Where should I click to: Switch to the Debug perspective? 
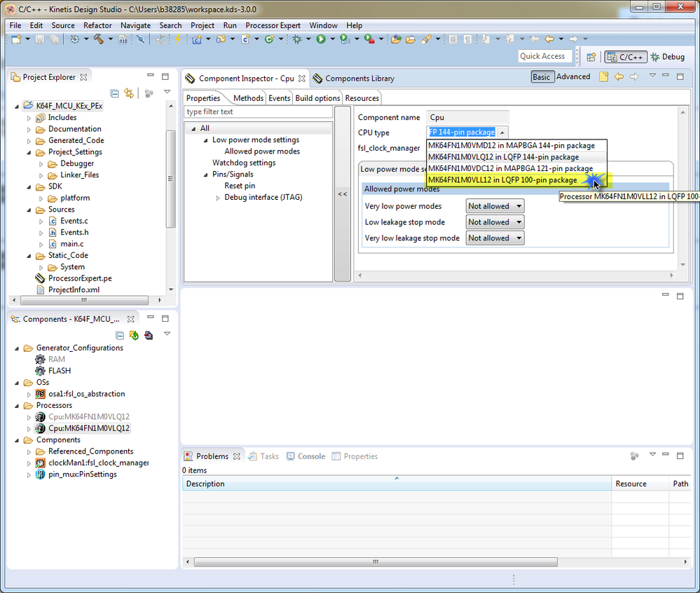click(668, 57)
